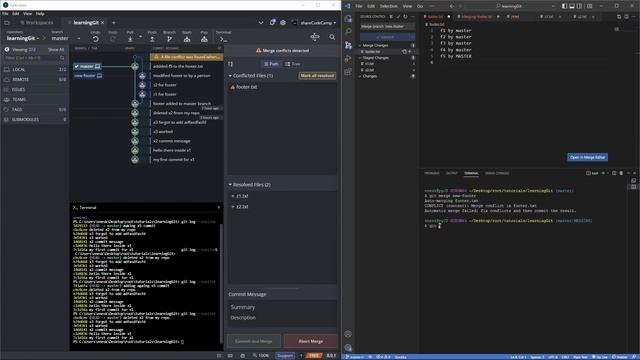Stage footer.txt with plus icon in VS Code

coord(410,52)
